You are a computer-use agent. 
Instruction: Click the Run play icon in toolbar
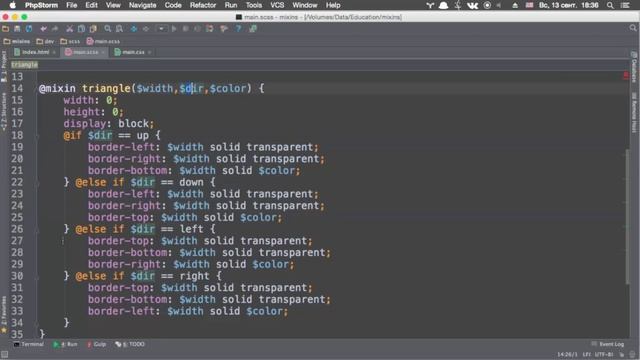174,29
